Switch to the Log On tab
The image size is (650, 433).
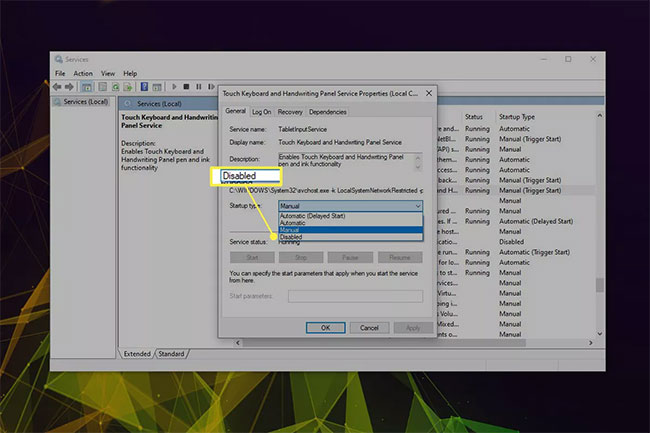click(x=262, y=112)
